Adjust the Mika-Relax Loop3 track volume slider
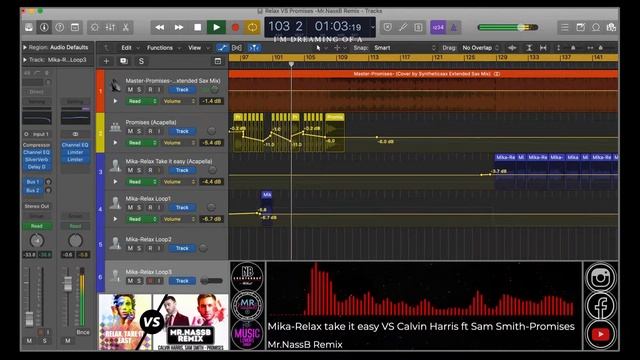640x360 pixels. click(x=211, y=281)
